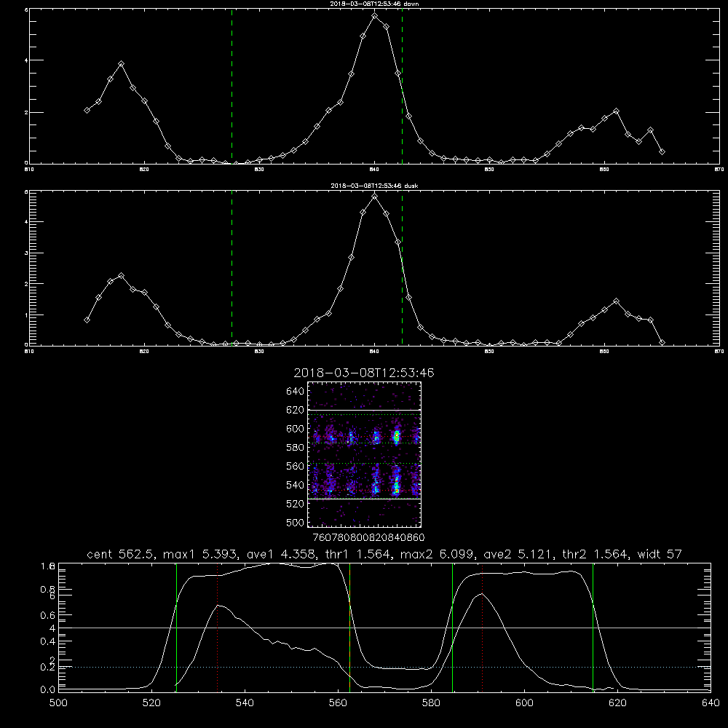Image resolution: width=728 pixels, height=728 pixels.
Task: Click the 'cent 562.5' value in stats line
Action: click(x=122, y=554)
